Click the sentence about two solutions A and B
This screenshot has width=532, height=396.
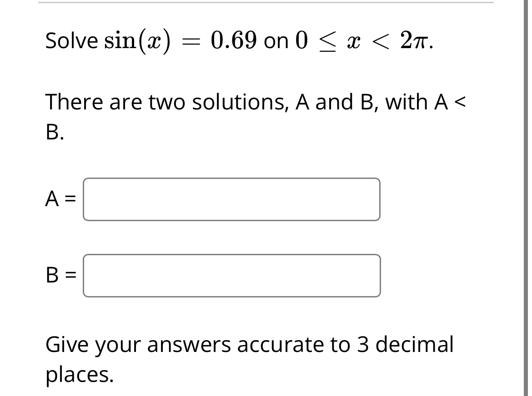(255, 102)
